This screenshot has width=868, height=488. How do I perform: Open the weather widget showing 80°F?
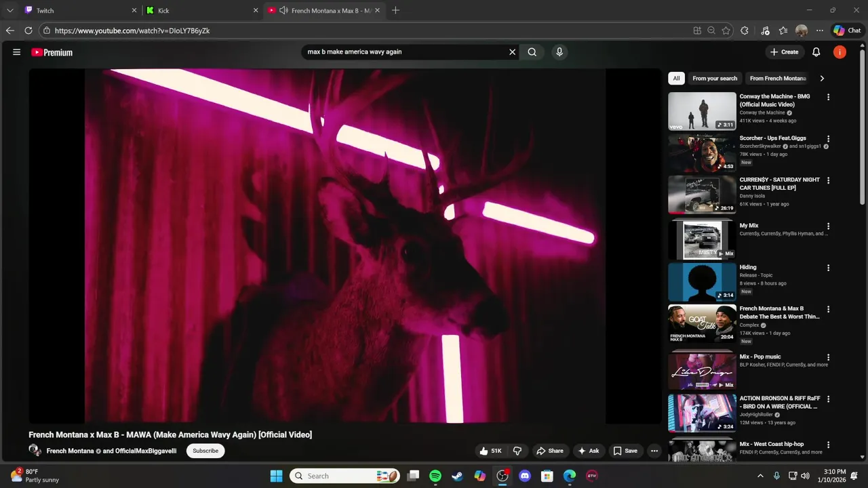click(35, 476)
